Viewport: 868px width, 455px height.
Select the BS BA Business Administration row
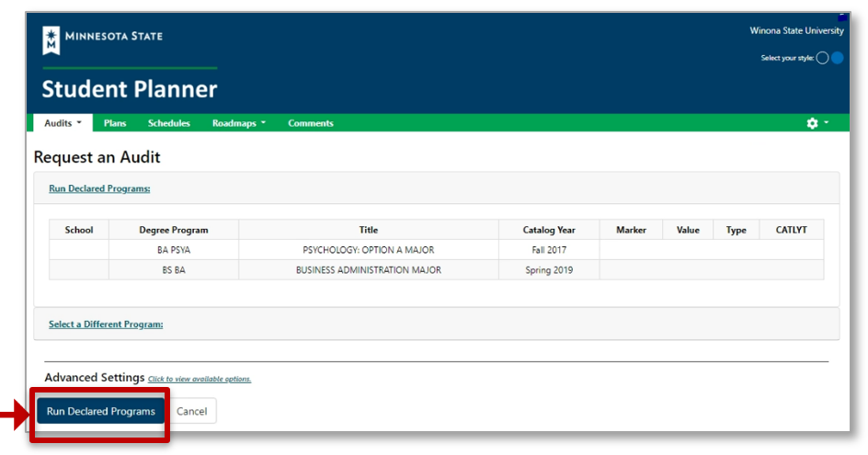pyautogui.click(x=368, y=270)
